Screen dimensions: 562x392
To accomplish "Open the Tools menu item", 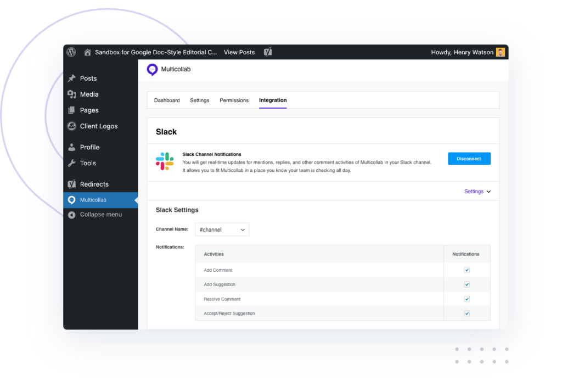I will (88, 163).
